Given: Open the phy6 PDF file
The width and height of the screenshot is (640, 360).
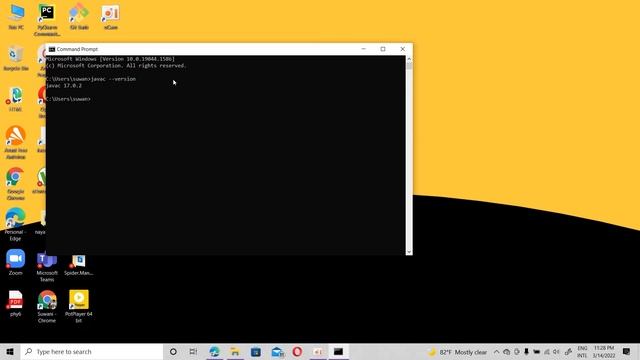Looking at the screenshot, I should point(16,303).
